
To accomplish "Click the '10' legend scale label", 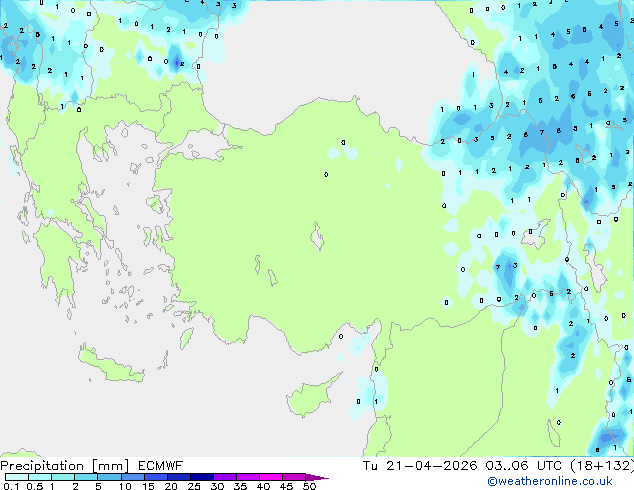I will click(125, 486).
